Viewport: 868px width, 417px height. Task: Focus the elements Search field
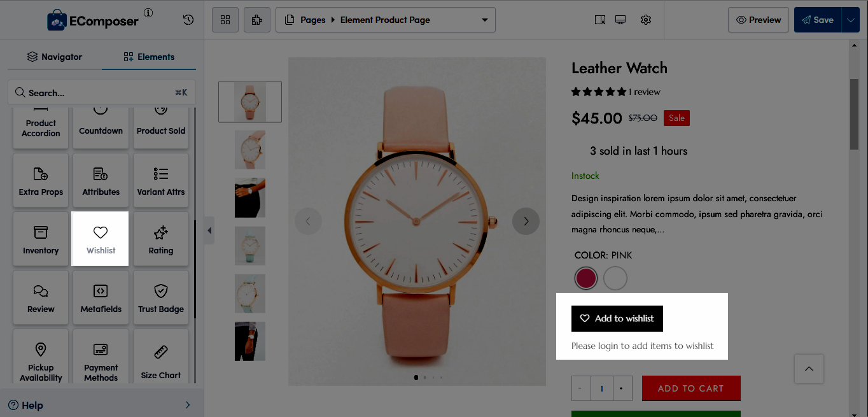(102, 92)
